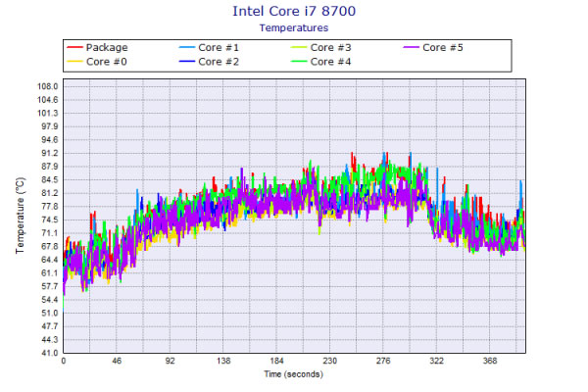Click the red Package legend line
Screen dimensions: 588x392
pos(74,48)
